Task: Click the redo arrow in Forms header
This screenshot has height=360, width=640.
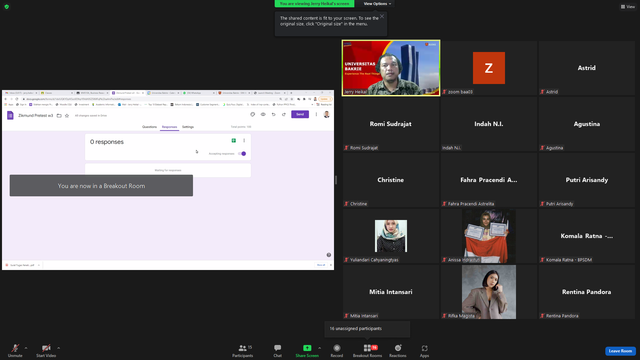Action: [284, 114]
